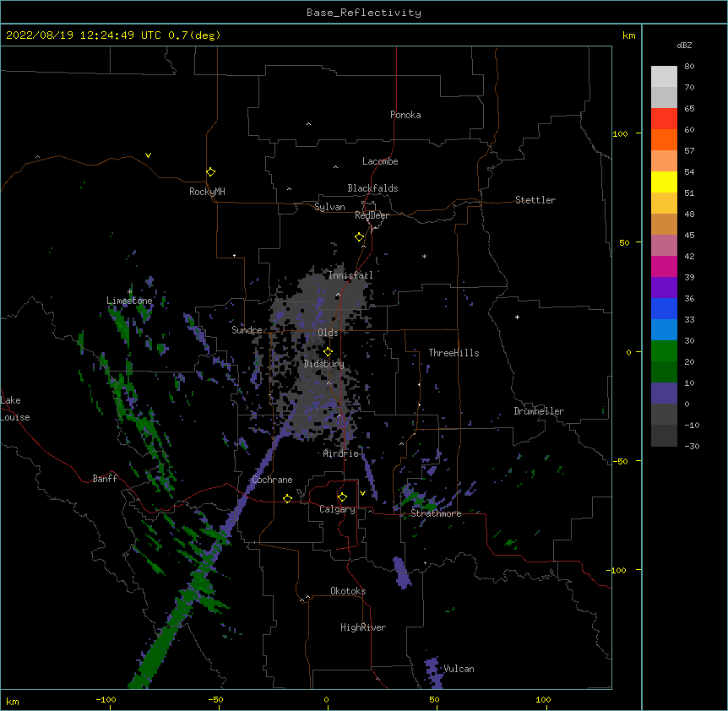Select the Vulcan label
728x711 pixels.
pyautogui.click(x=459, y=669)
